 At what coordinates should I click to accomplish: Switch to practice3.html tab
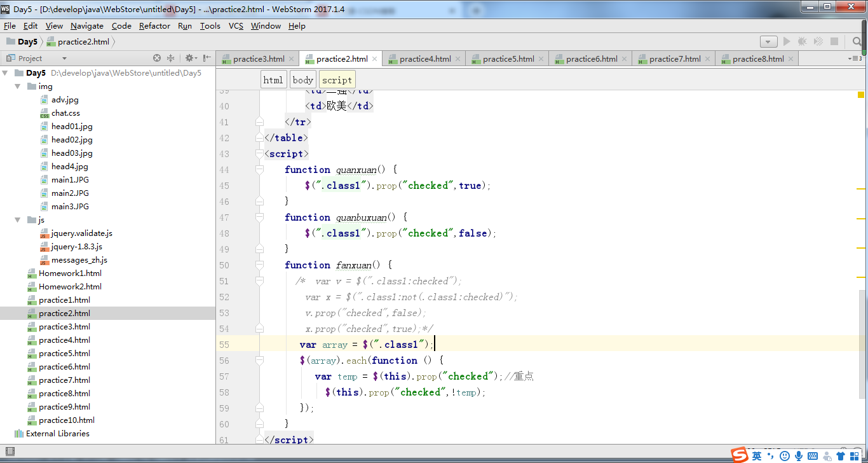[x=258, y=59]
